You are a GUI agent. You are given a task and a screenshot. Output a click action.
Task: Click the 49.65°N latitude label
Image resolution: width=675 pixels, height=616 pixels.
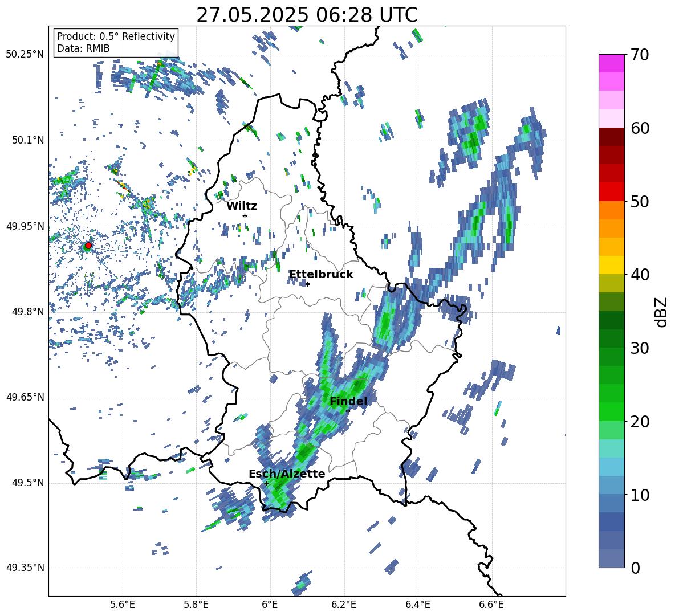coord(25,397)
